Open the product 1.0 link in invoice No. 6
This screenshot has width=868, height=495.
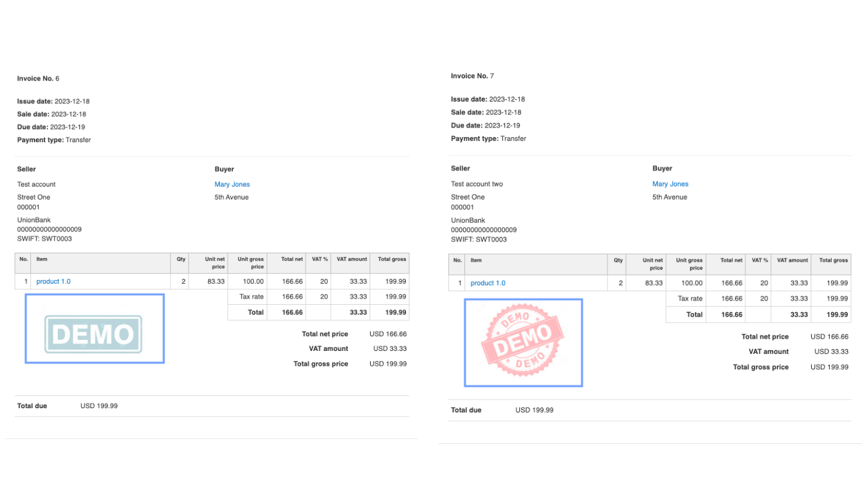pyautogui.click(x=54, y=281)
